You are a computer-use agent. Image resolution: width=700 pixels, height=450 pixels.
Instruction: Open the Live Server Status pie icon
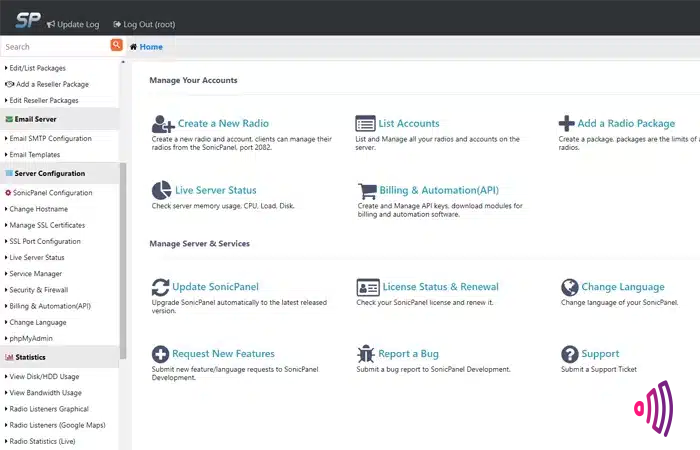161,190
